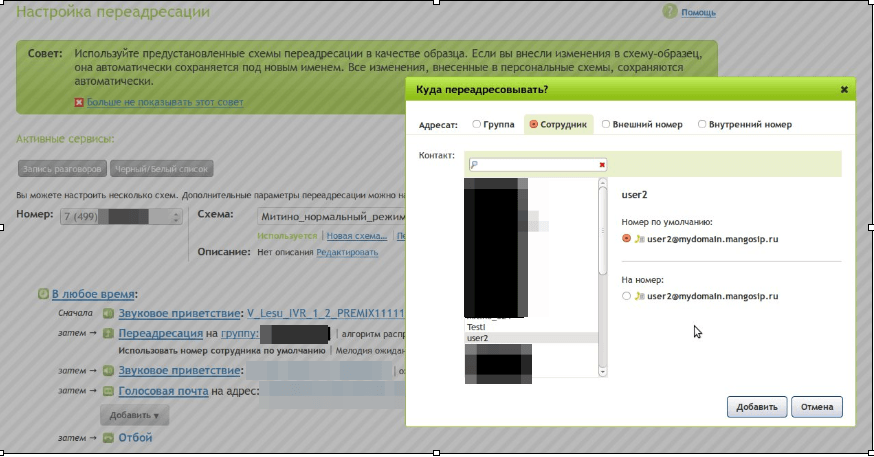Expand the Добавить dropdown button
This screenshot has height=457, width=874.
[134, 415]
